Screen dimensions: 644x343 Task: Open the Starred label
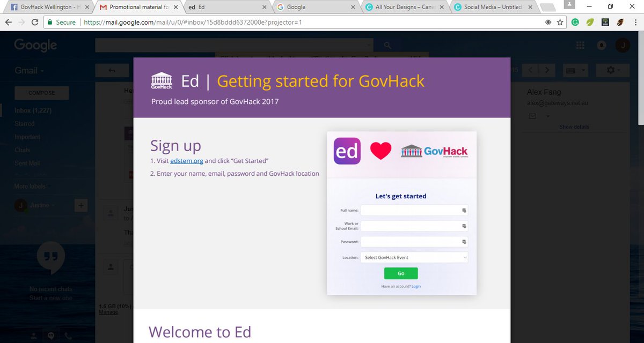[x=24, y=124]
